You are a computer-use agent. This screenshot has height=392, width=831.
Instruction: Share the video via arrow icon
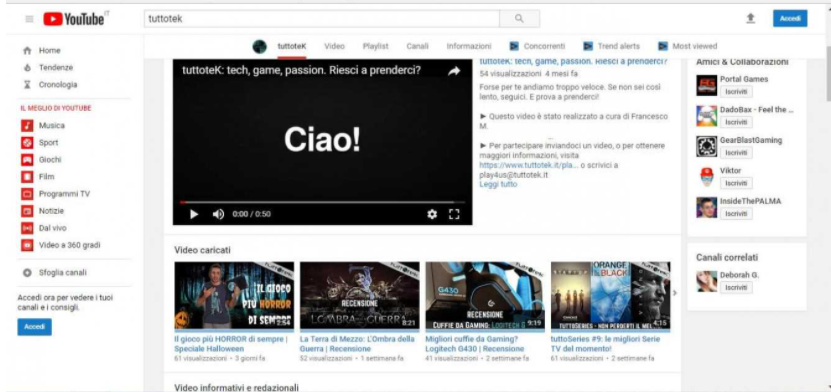click(x=454, y=71)
